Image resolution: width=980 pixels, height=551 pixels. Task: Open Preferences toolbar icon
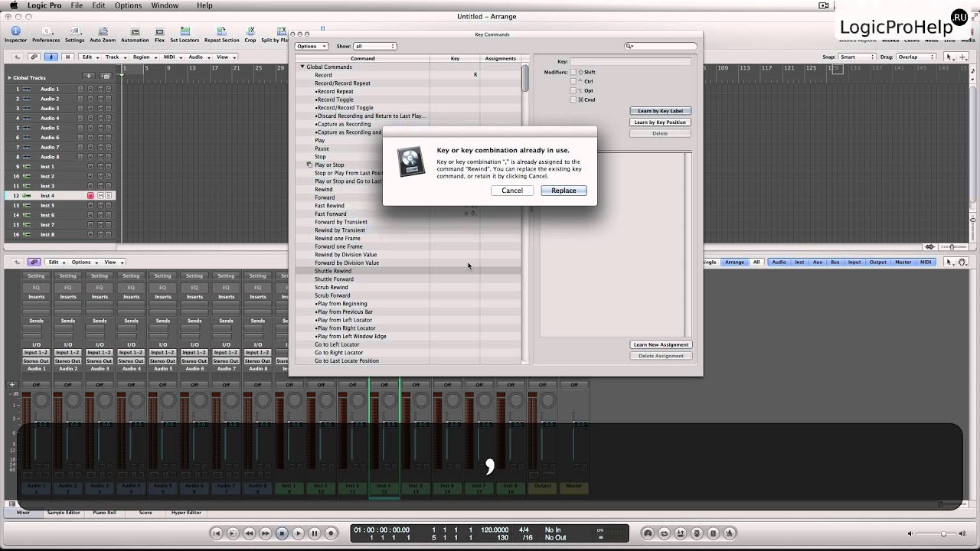pyautogui.click(x=46, y=34)
